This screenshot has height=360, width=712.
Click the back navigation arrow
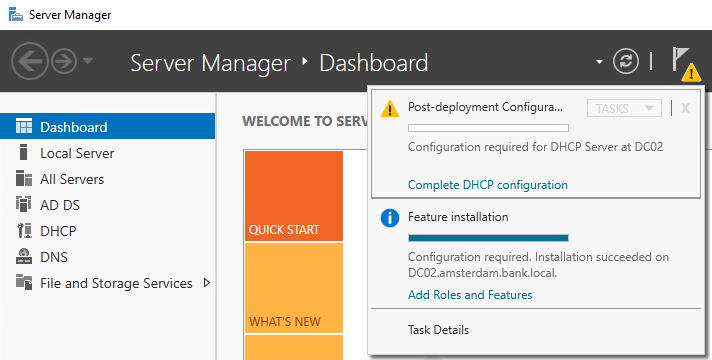(30, 61)
